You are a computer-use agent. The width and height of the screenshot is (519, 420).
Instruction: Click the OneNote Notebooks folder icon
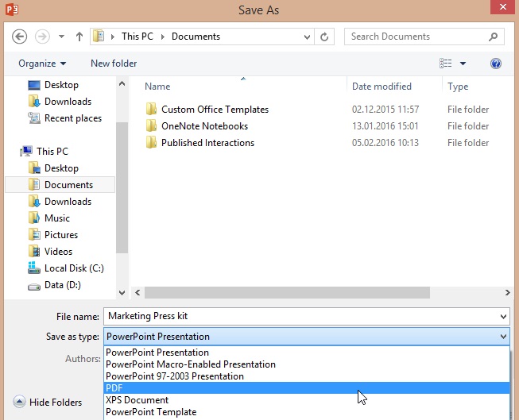click(x=151, y=125)
